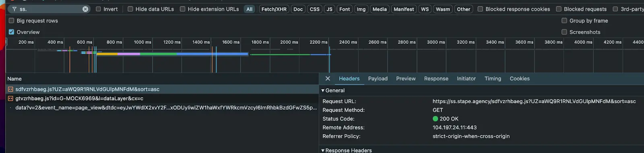644x153 pixels.
Task: Filter by Doc requests
Action: 298,9
